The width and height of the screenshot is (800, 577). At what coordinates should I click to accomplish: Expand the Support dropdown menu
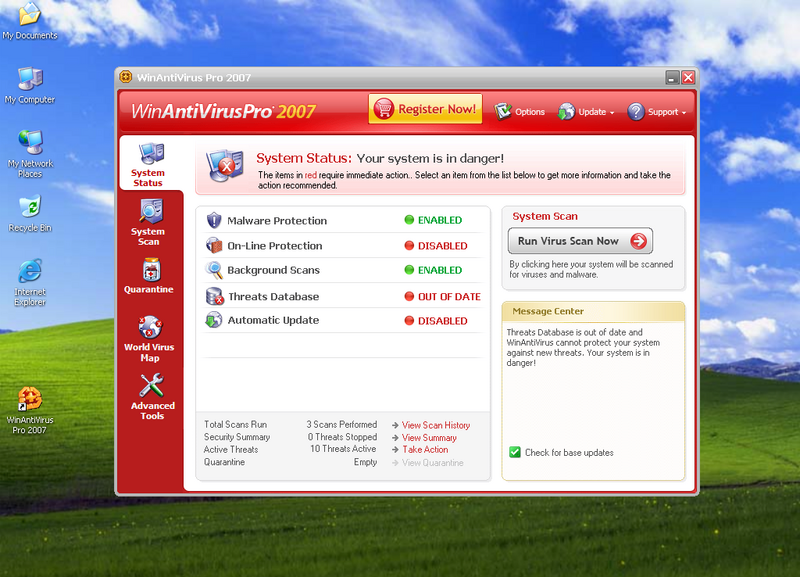(x=657, y=111)
